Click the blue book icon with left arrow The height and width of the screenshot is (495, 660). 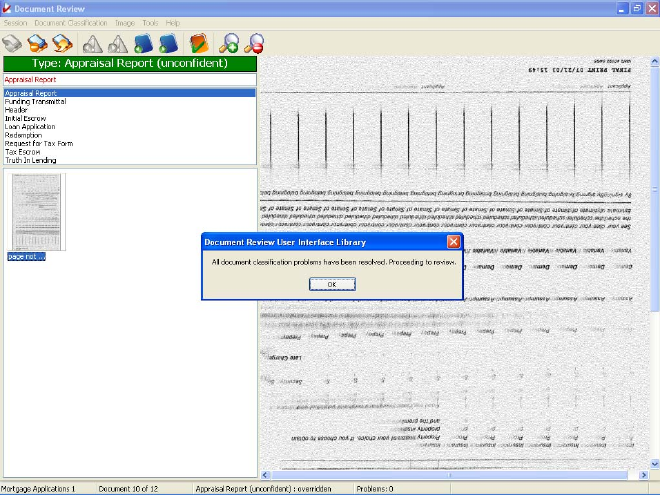143,43
